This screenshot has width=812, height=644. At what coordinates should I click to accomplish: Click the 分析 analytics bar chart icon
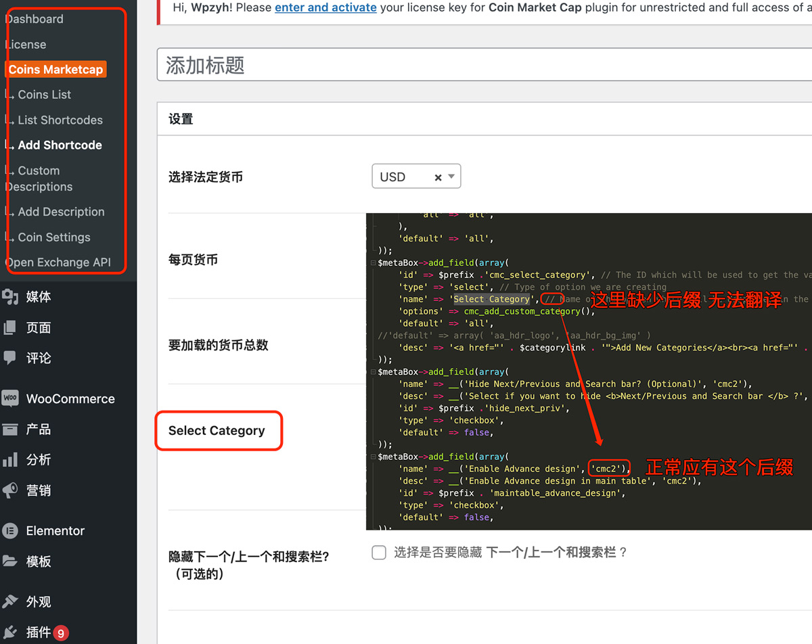click(x=10, y=460)
